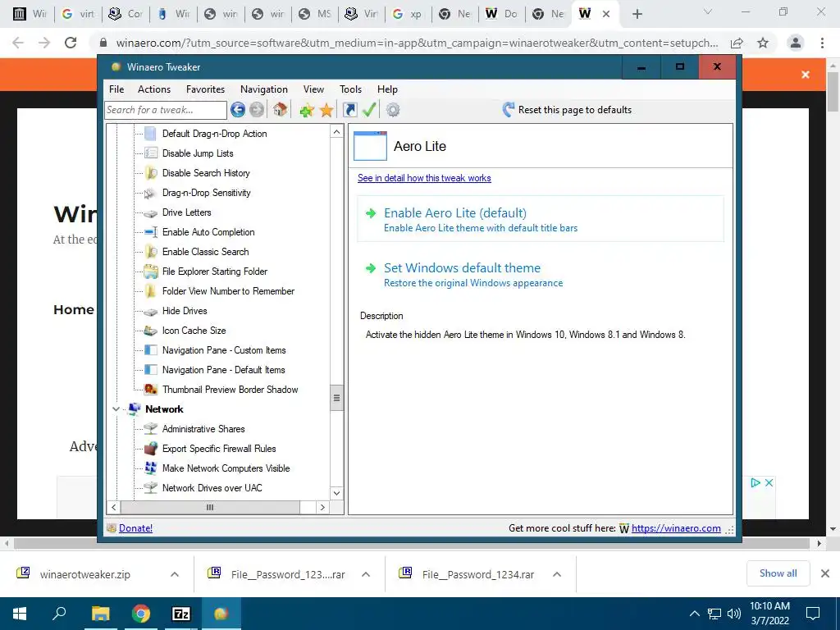This screenshot has height=630, width=840.
Task: Open the Hide Drives tweak
Action: (x=185, y=311)
